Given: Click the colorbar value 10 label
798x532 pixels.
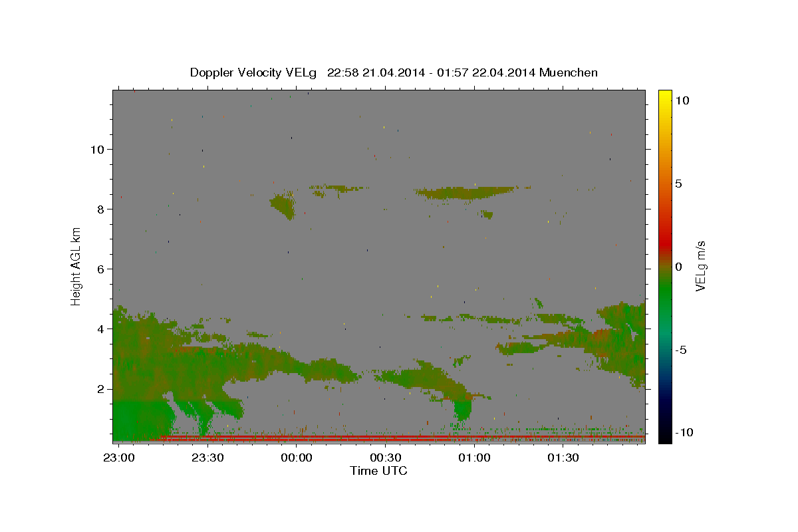Looking at the screenshot, I should [x=682, y=100].
